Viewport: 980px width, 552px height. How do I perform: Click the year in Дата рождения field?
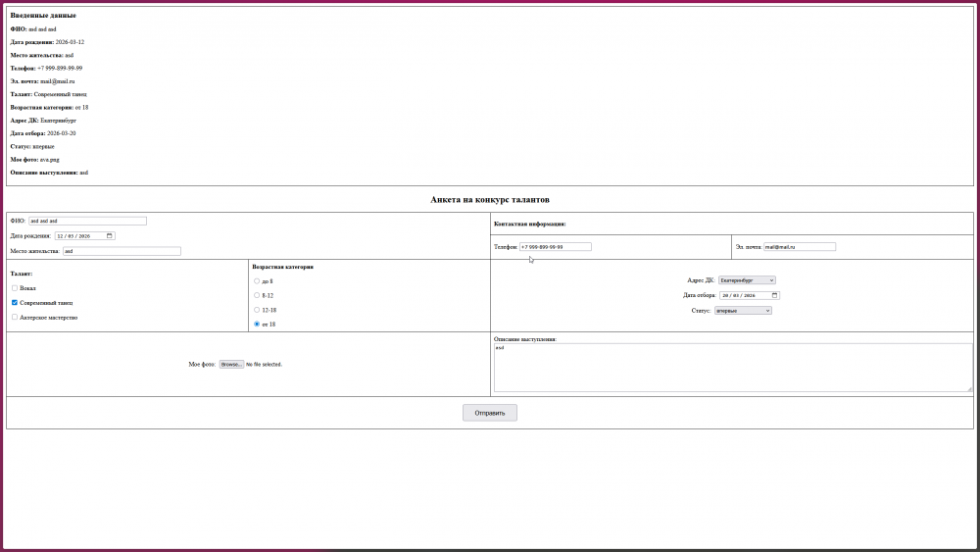pyautogui.click(x=84, y=236)
